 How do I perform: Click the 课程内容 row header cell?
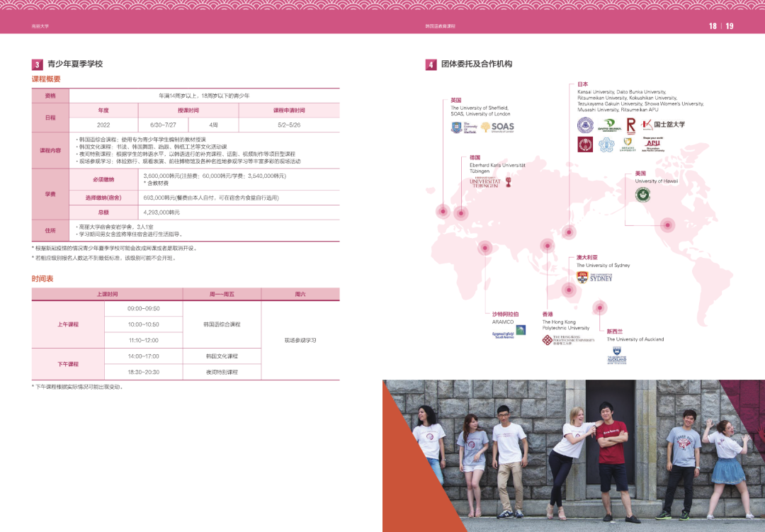pos(50,150)
